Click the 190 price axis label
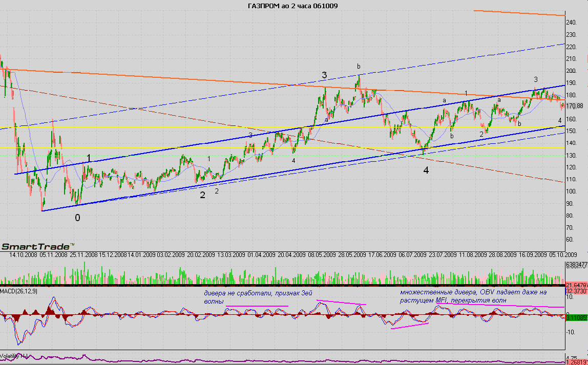The width and height of the screenshot is (588, 365). click(x=572, y=83)
